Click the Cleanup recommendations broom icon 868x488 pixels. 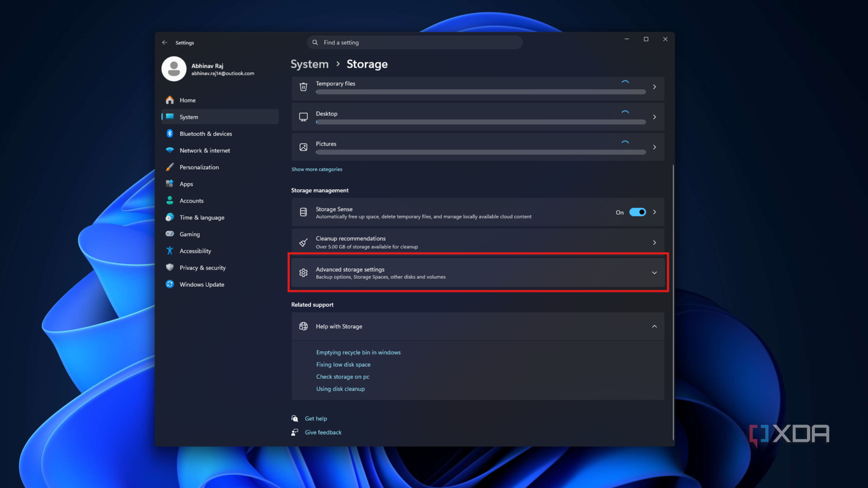[303, 242]
